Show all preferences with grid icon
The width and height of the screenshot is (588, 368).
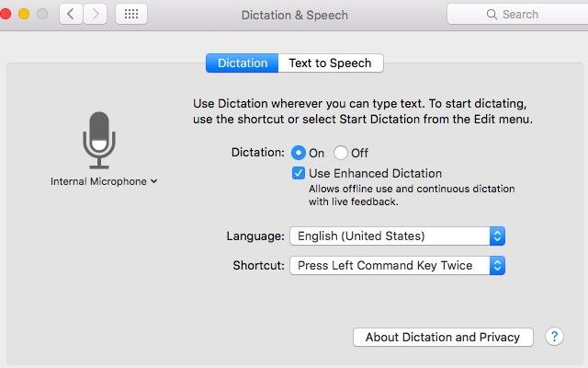coord(130,15)
